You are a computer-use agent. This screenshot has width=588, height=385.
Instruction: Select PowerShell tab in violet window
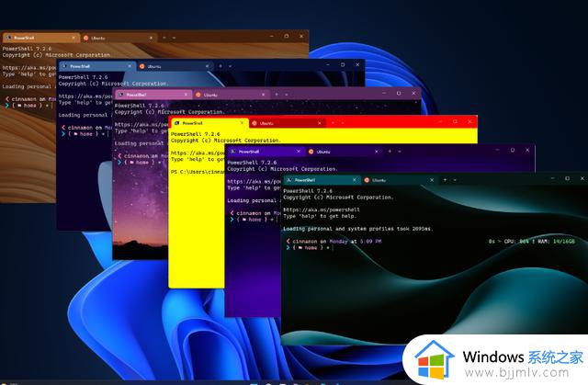pos(266,152)
